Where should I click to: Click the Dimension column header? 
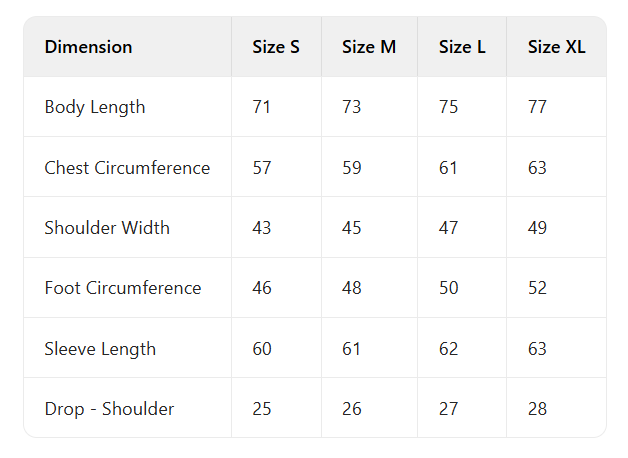click(x=88, y=47)
